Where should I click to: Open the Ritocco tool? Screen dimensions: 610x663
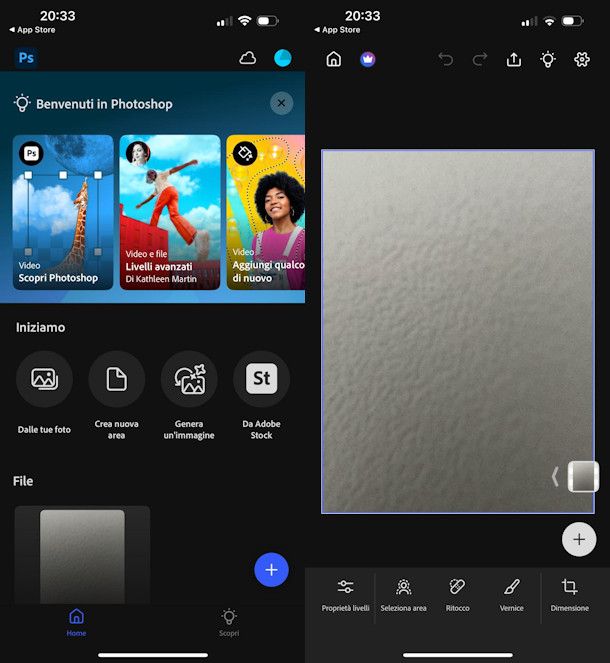(x=457, y=595)
